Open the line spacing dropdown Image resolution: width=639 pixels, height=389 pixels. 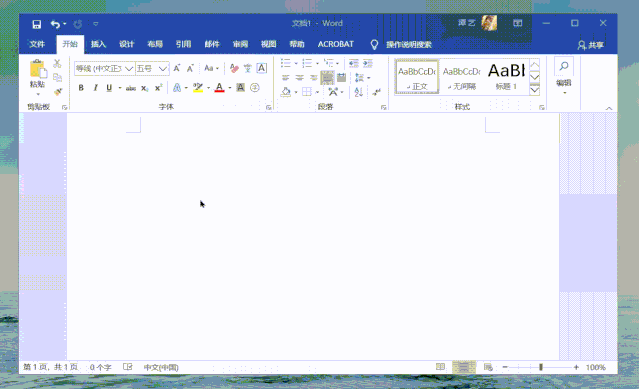[x=362, y=77]
